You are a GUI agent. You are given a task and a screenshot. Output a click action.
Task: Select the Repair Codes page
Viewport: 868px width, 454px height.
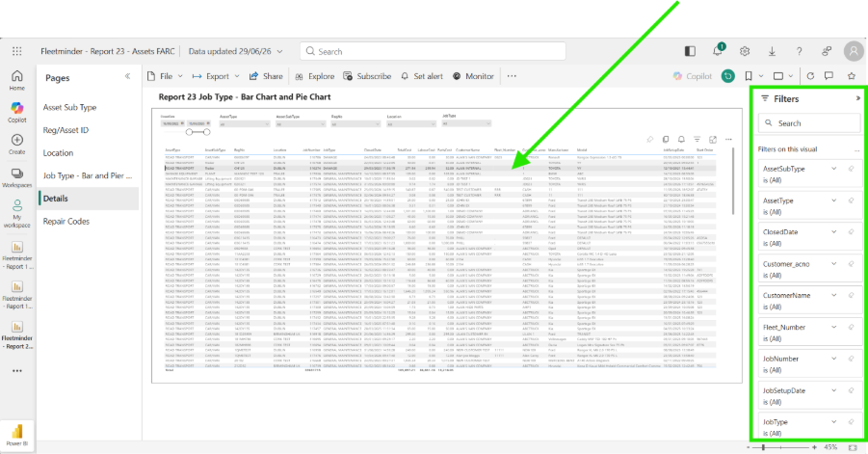click(x=66, y=221)
